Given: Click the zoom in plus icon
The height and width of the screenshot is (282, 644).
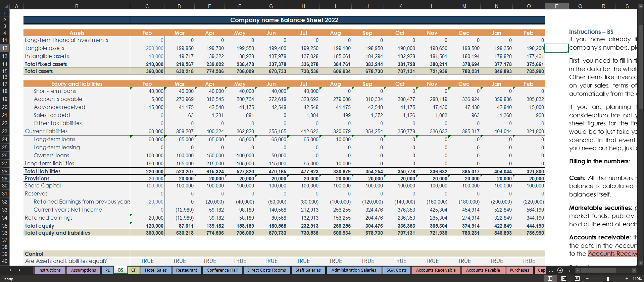Looking at the screenshot, I should [x=627, y=279].
